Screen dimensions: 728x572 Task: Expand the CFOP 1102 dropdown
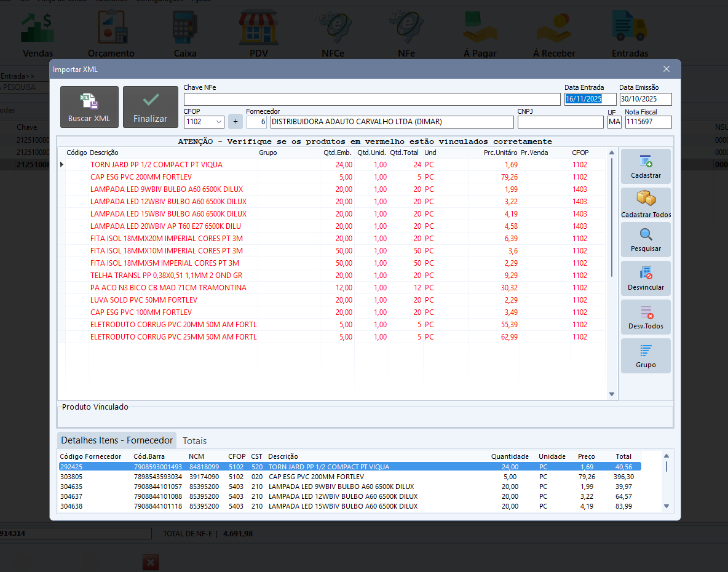pos(219,122)
